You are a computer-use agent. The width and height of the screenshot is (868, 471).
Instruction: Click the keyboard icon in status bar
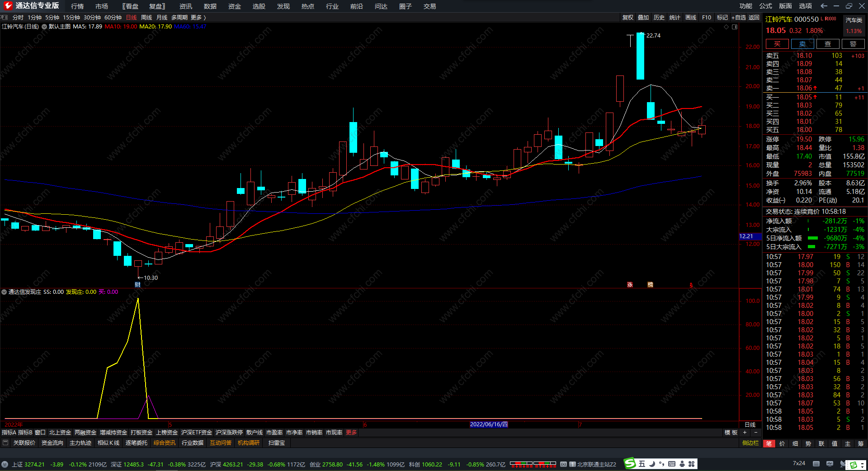coord(816,464)
